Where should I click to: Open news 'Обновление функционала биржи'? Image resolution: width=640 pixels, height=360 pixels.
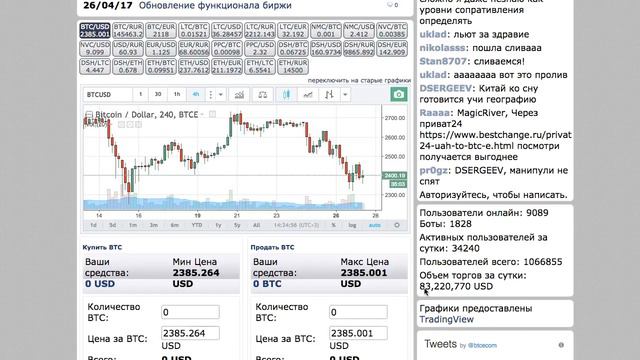(215, 5)
